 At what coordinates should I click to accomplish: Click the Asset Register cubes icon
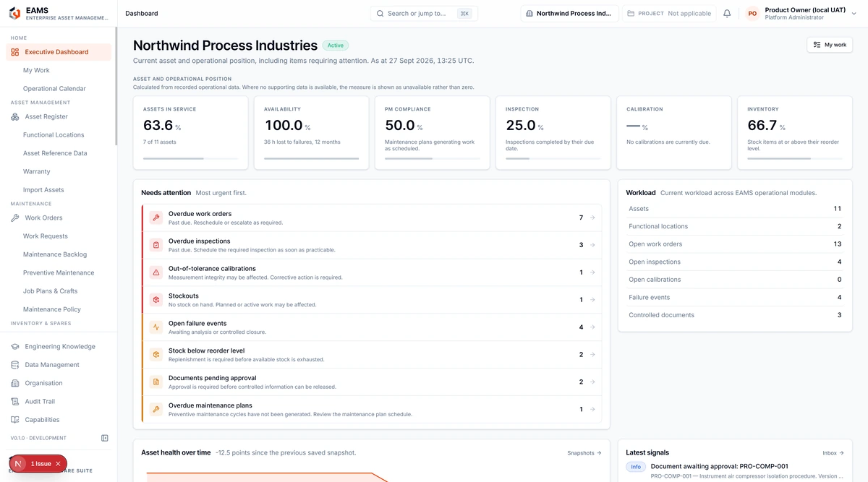pyautogui.click(x=15, y=116)
